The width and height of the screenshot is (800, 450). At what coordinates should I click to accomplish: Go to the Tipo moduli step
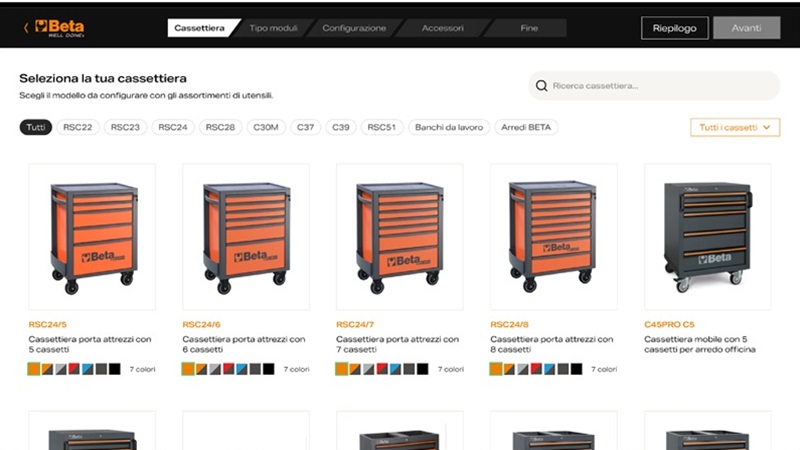coord(273,28)
